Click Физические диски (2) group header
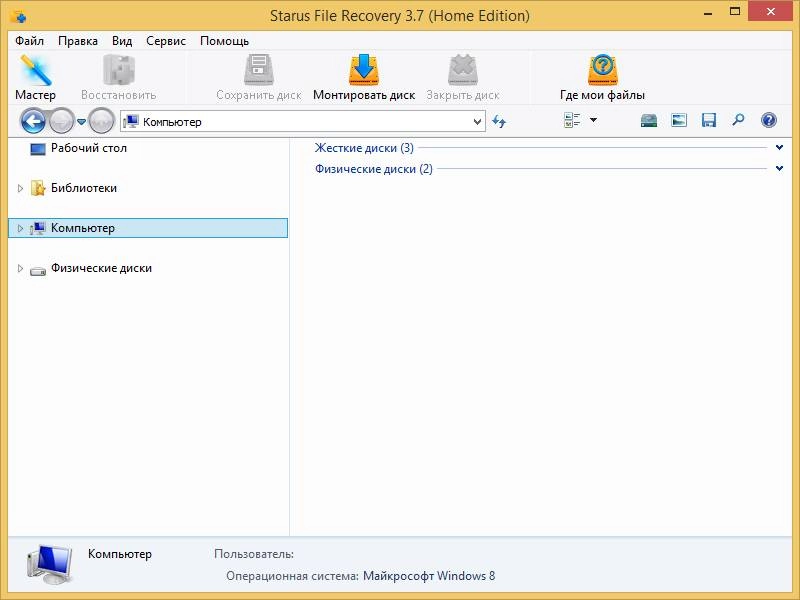Screen dimensions: 800x600 373,169
